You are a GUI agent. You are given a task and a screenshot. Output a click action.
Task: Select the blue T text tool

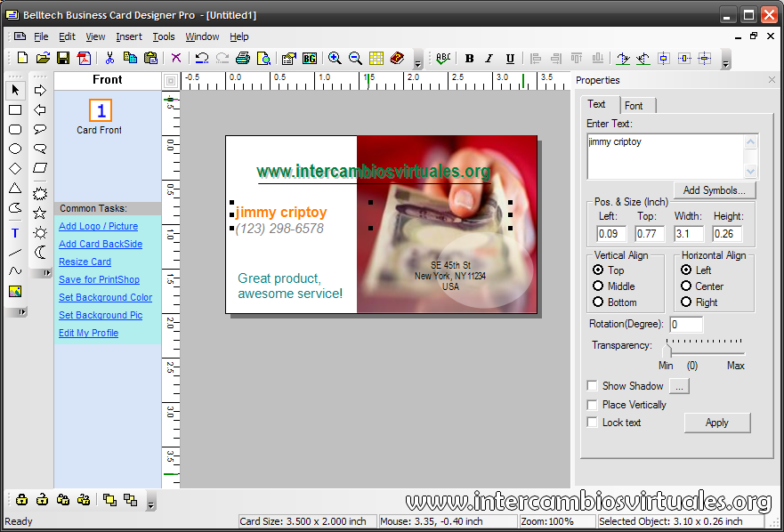tap(15, 233)
